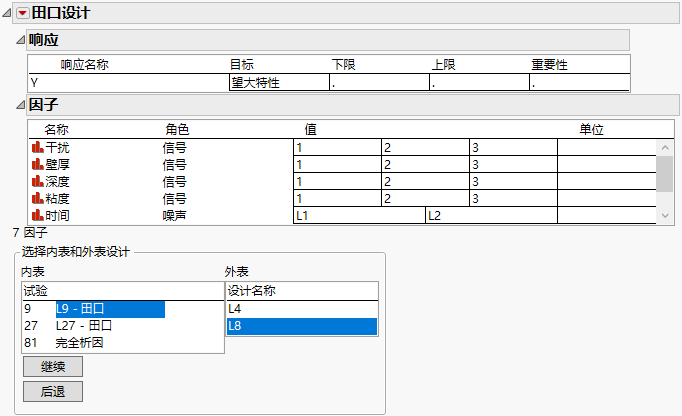Image resolution: width=682 pixels, height=416 pixels.
Task: Edit value 1 of the 干扰 factor
Action: pos(338,148)
